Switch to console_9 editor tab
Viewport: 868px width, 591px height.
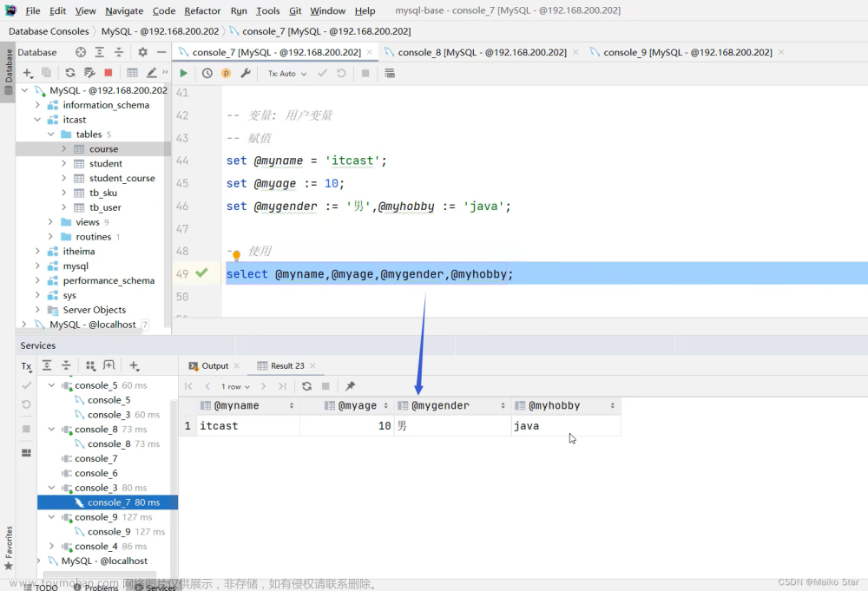pyautogui.click(x=687, y=52)
